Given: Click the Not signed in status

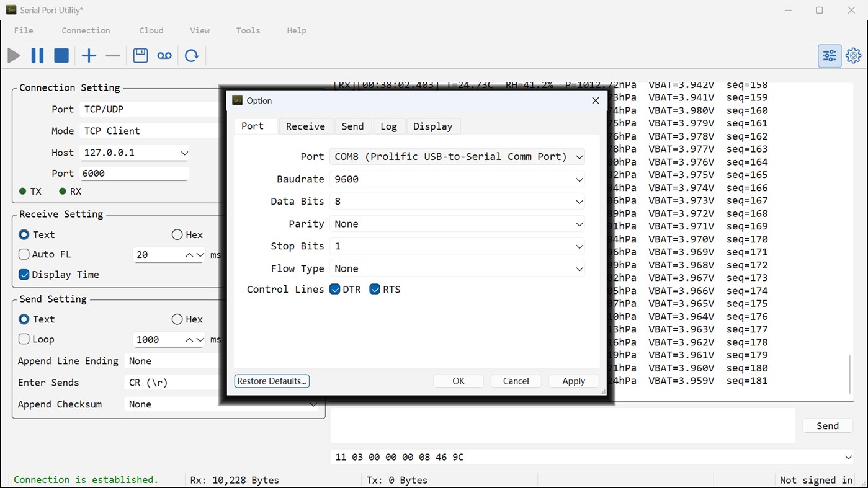Looking at the screenshot, I should [817, 480].
